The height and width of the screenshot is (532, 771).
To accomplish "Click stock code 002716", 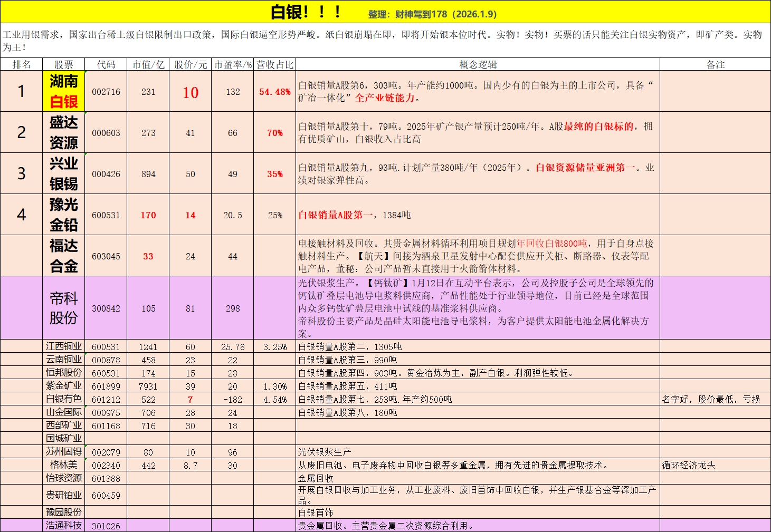I will pyautogui.click(x=106, y=92).
